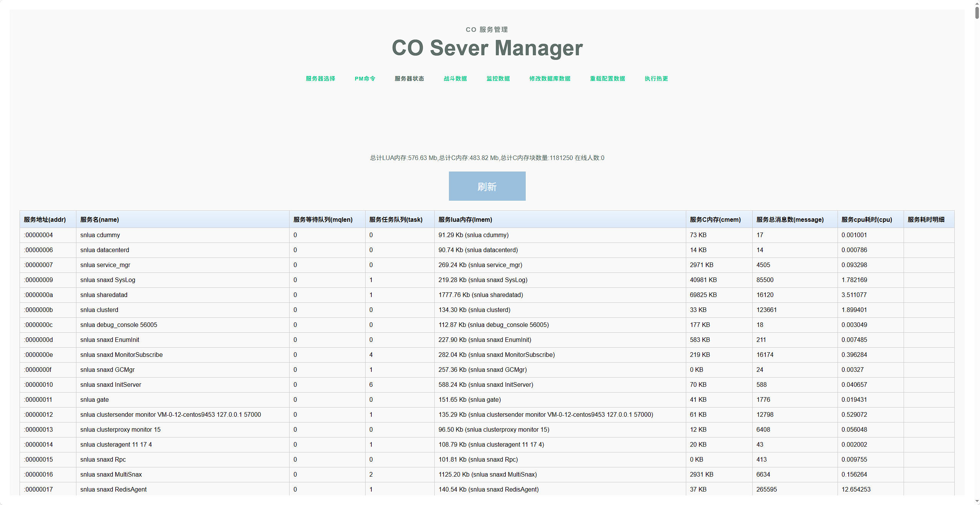The image size is (980, 505).
Task: Select name cell snlua clusteragent 11 17 4
Action: click(182, 445)
